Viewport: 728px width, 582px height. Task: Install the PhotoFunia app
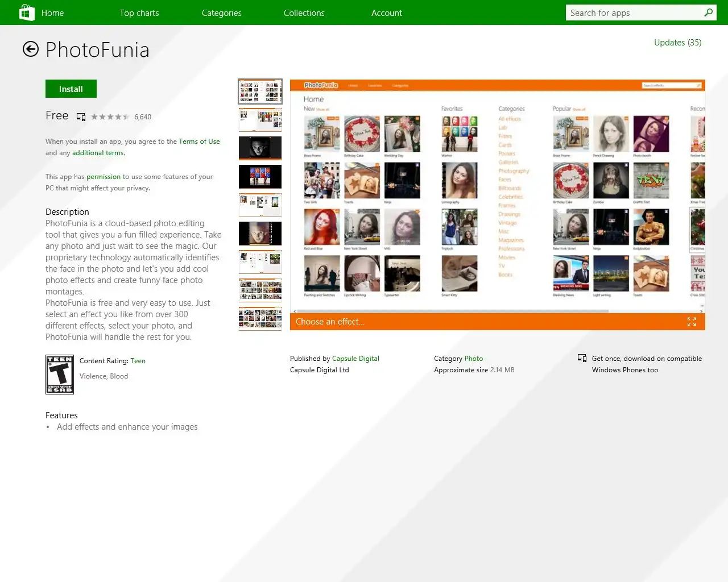(x=71, y=89)
